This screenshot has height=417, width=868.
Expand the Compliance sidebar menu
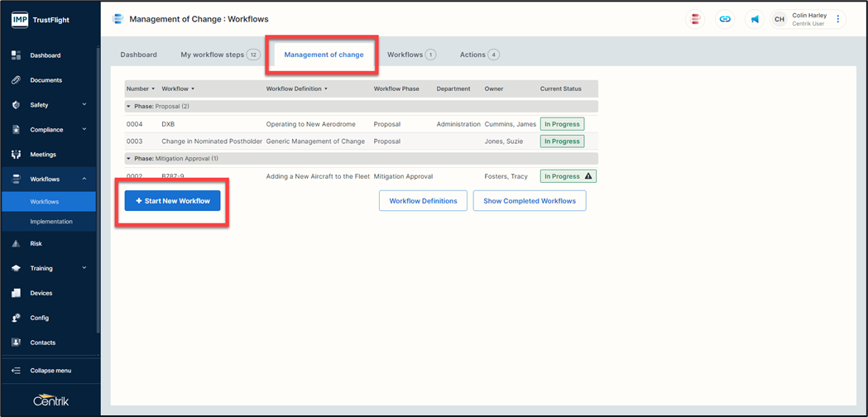(50, 130)
